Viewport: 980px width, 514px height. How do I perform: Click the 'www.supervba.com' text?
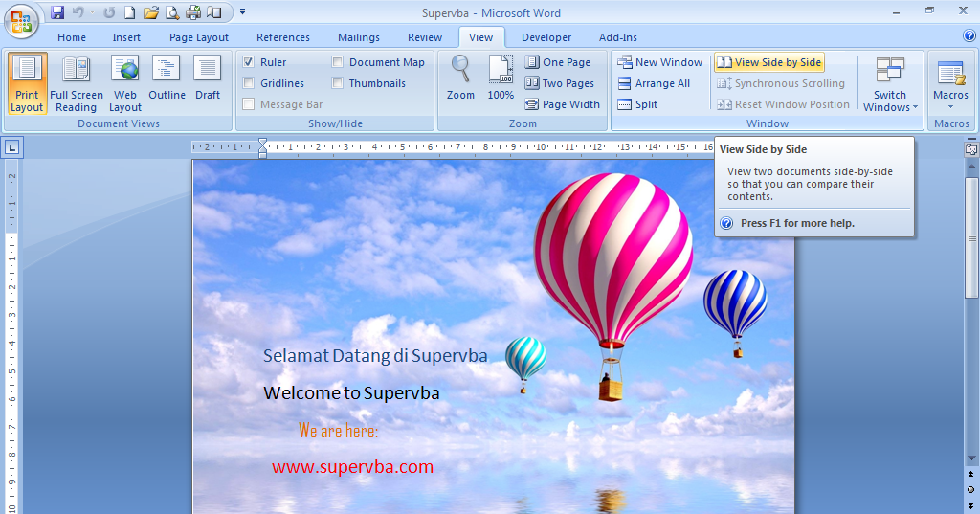pyautogui.click(x=352, y=466)
